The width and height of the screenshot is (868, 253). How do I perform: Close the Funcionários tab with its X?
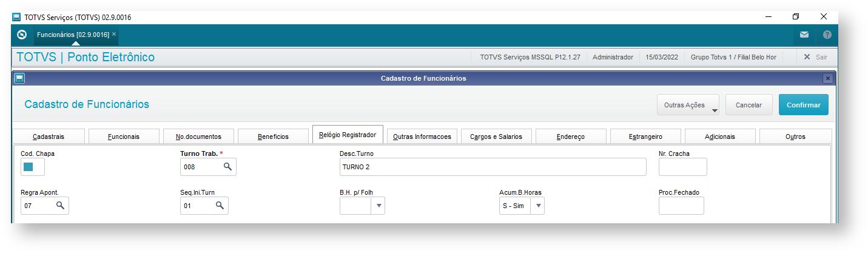point(114,34)
